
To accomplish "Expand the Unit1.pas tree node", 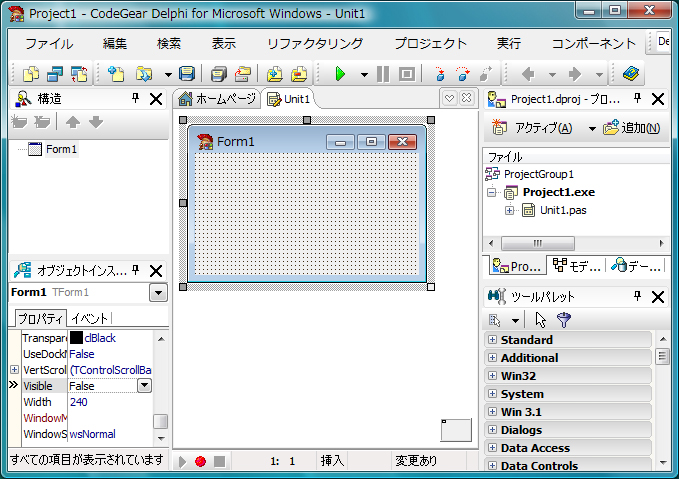I will [510, 210].
